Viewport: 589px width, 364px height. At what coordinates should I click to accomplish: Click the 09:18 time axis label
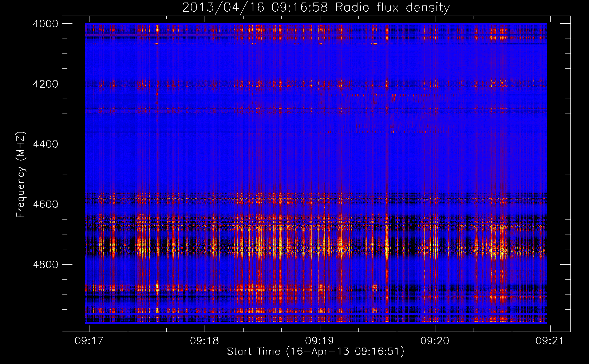(x=205, y=341)
